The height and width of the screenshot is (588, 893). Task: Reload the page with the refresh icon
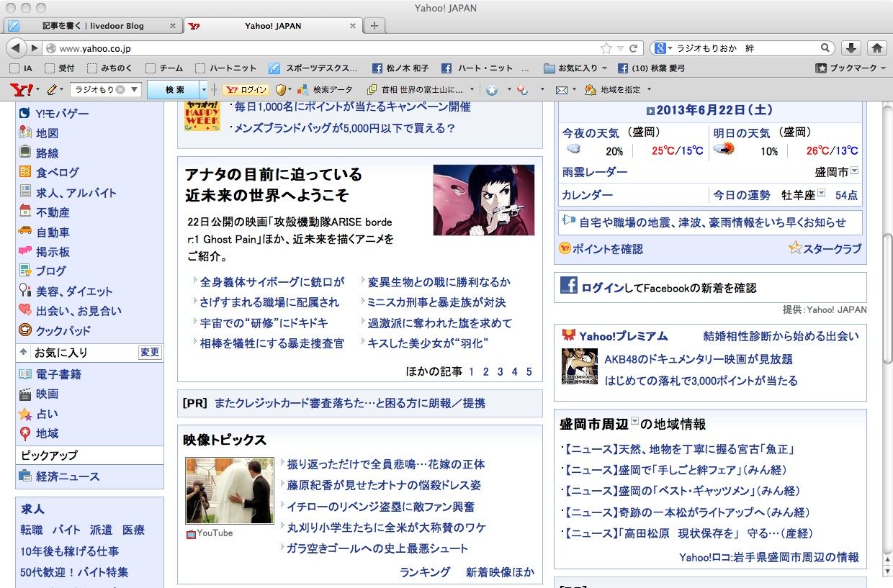click(x=634, y=48)
